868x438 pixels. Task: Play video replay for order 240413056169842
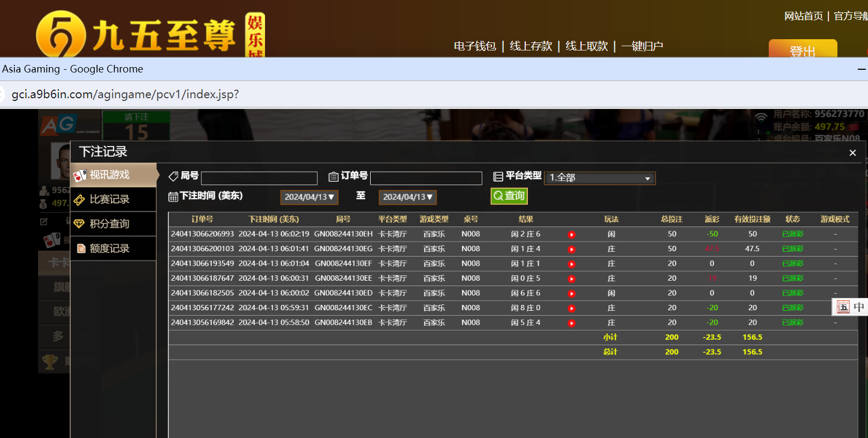572,323
